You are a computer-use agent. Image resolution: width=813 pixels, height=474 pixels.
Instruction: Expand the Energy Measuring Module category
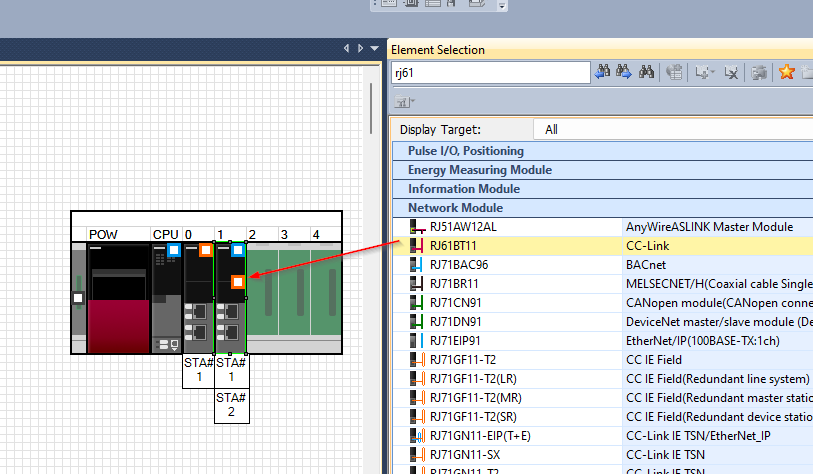pos(602,170)
